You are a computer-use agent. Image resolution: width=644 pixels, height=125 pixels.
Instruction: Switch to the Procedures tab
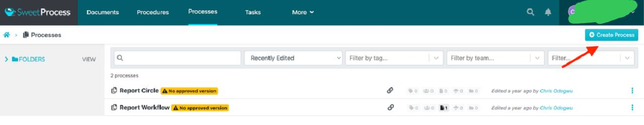153,12
